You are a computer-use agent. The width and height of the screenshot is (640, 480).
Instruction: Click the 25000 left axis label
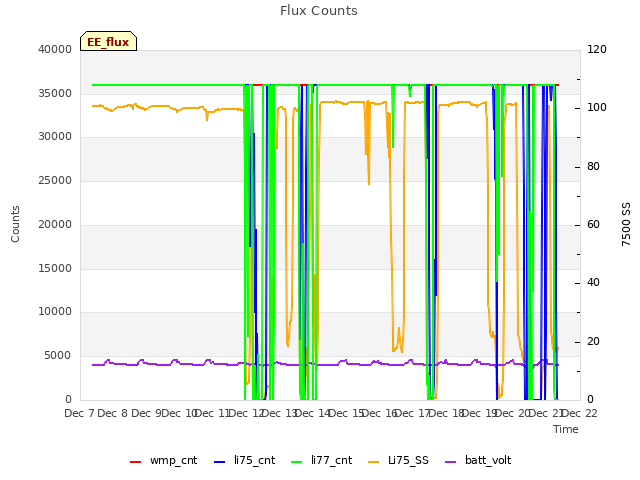[x=55, y=180]
